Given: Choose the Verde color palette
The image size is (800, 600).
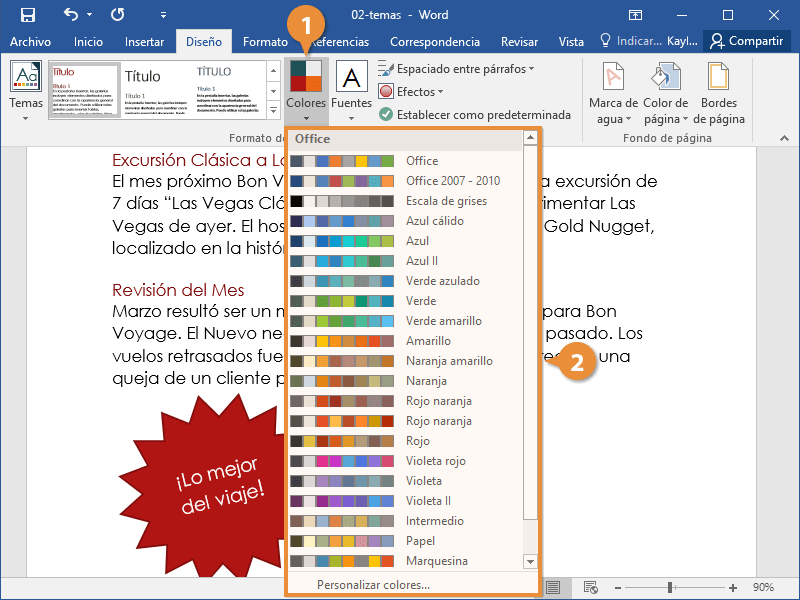Looking at the screenshot, I should click(406, 301).
